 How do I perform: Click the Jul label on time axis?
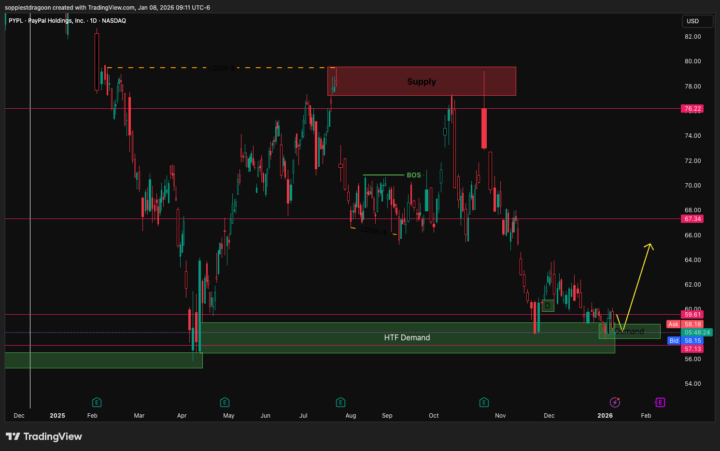click(303, 416)
